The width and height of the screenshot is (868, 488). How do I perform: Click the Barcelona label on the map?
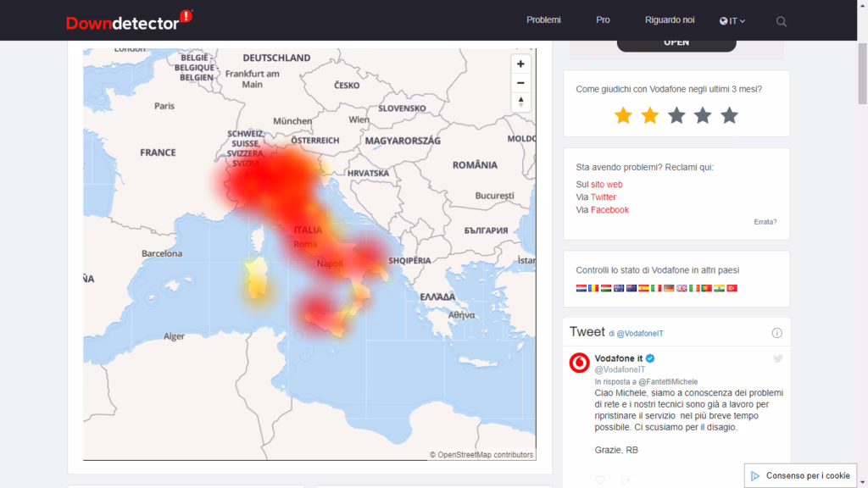point(162,253)
